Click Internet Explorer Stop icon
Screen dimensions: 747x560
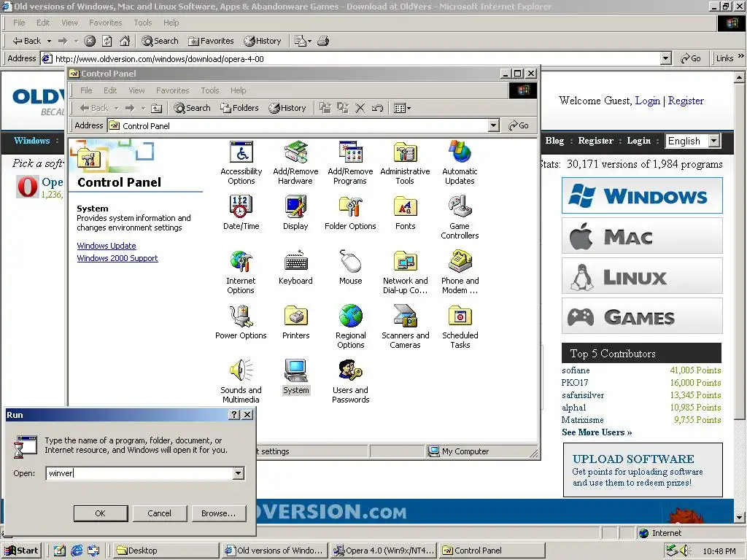pos(90,41)
